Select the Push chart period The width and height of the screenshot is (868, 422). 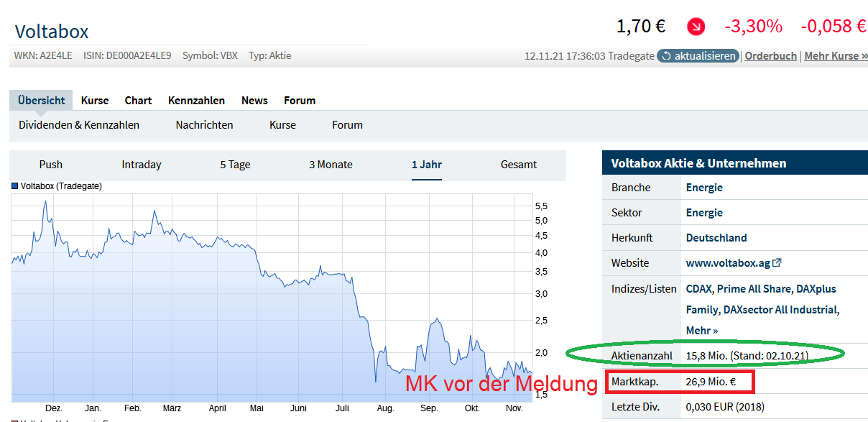point(51,165)
